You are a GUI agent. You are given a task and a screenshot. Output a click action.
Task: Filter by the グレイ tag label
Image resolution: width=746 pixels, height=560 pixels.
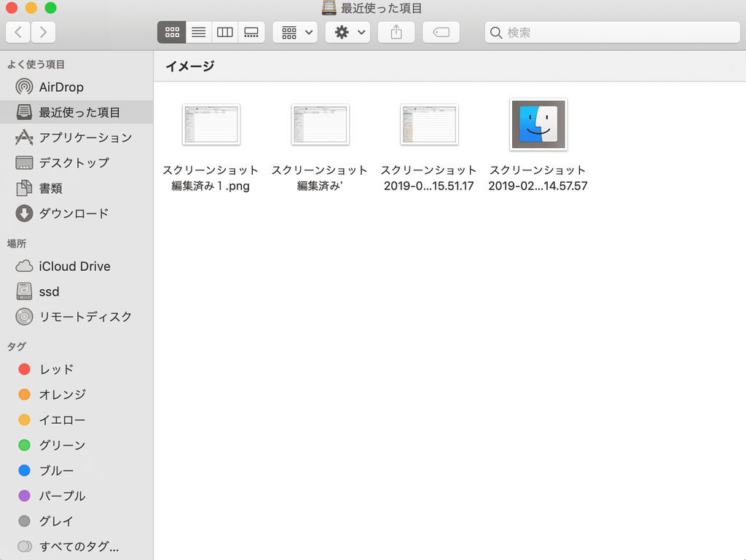57,521
